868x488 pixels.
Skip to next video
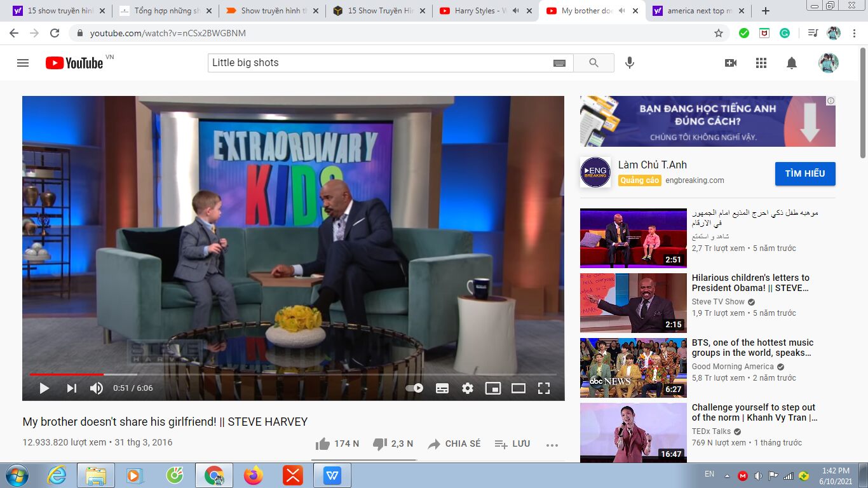pos(72,388)
